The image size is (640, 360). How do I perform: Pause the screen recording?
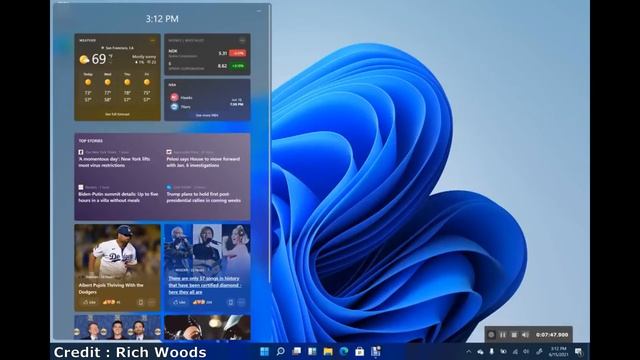click(x=503, y=335)
